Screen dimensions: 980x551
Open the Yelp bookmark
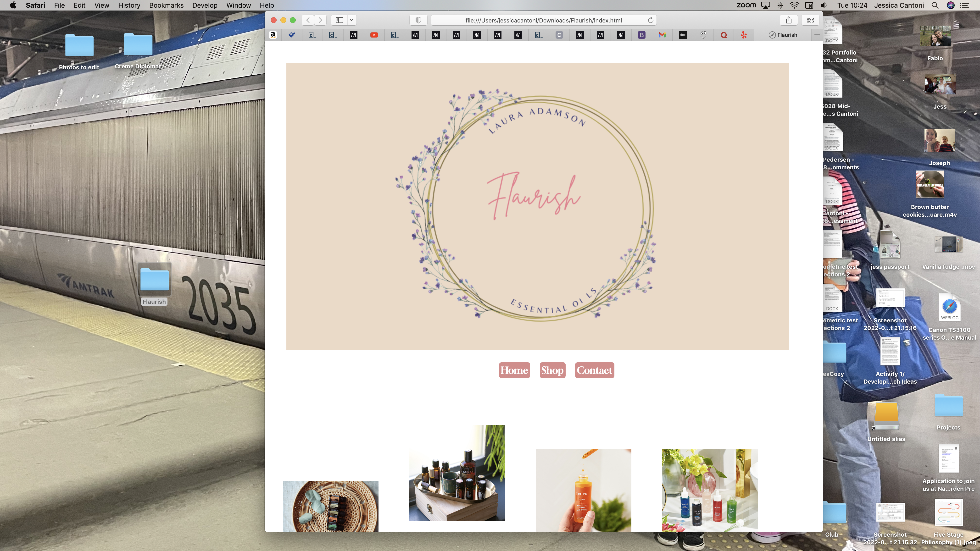(x=744, y=35)
